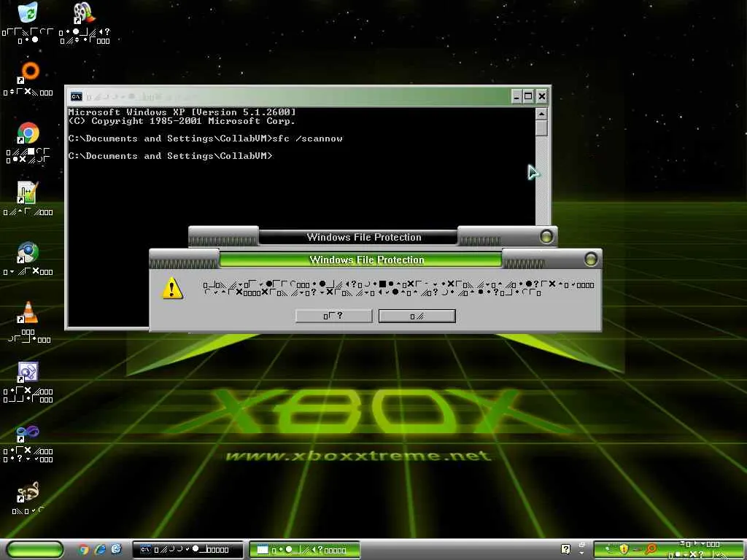Maximize the command prompt window
Viewport: 747px width, 560px height.
pyautogui.click(x=528, y=96)
